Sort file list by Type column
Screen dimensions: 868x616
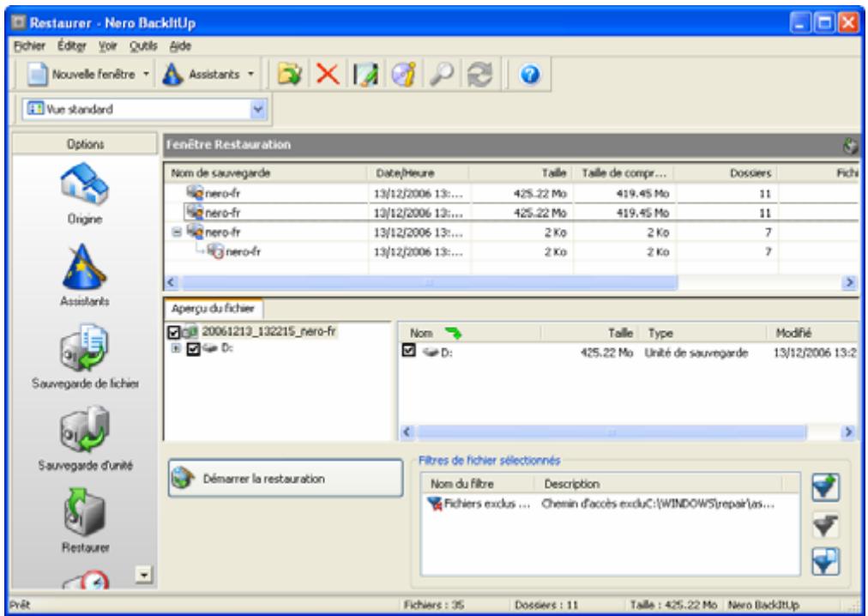(703, 333)
